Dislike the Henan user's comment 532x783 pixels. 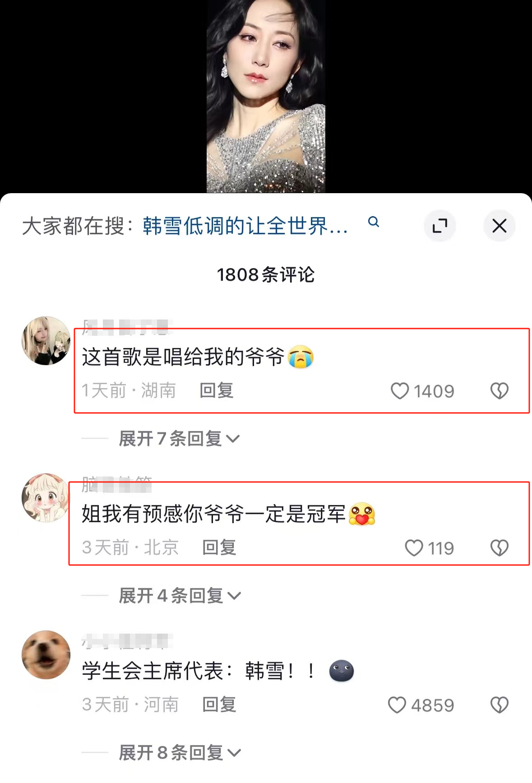[x=500, y=705]
